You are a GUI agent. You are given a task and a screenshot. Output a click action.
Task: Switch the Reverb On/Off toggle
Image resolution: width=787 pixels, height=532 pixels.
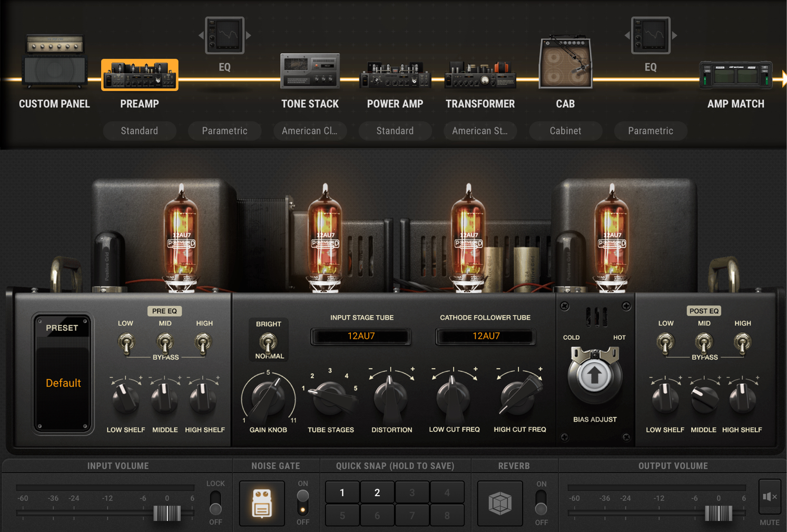pyautogui.click(x=541, y=503)
